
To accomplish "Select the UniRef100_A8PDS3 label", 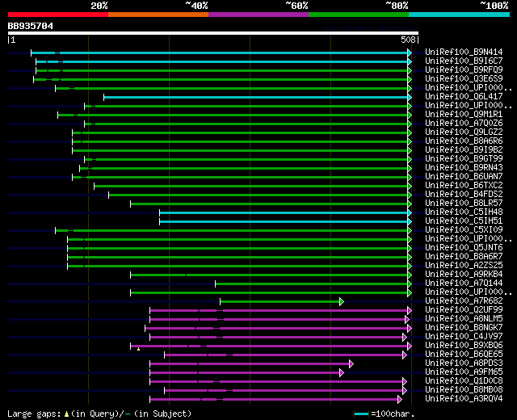I will click(464, 363).
